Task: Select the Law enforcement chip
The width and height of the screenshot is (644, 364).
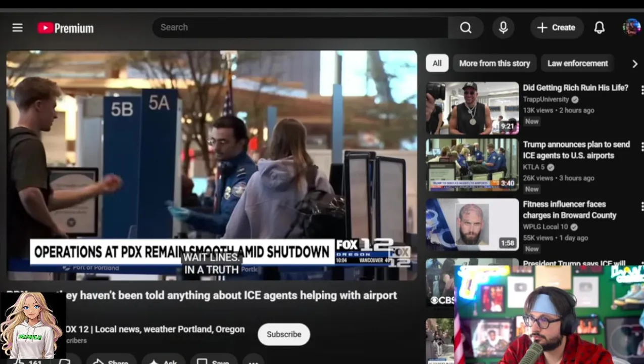Action: tap(577, 63)
